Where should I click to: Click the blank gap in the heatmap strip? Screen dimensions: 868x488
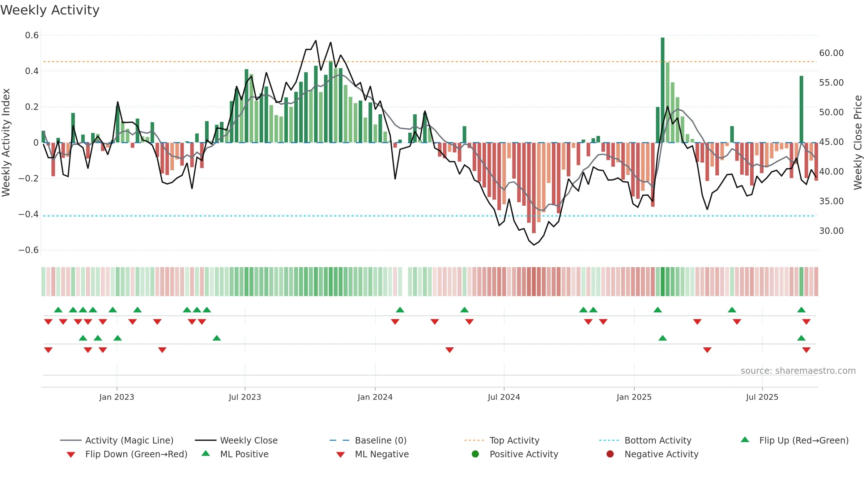pyautogui.click(x=405, y=282)
